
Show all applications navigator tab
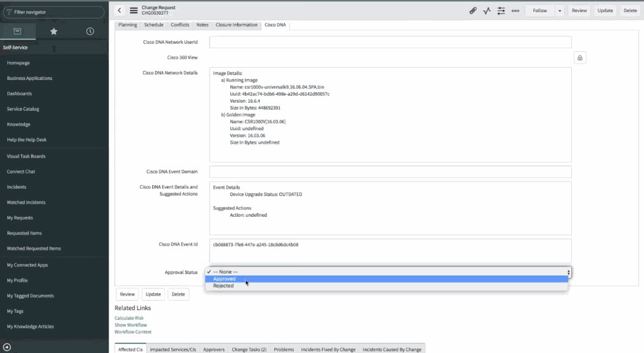(x=18, y=31)
